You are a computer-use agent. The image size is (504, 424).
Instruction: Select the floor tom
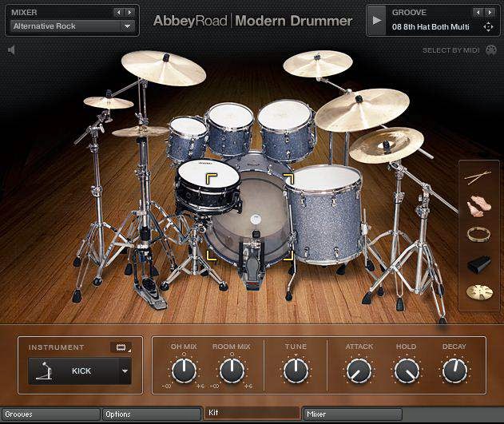324,214
